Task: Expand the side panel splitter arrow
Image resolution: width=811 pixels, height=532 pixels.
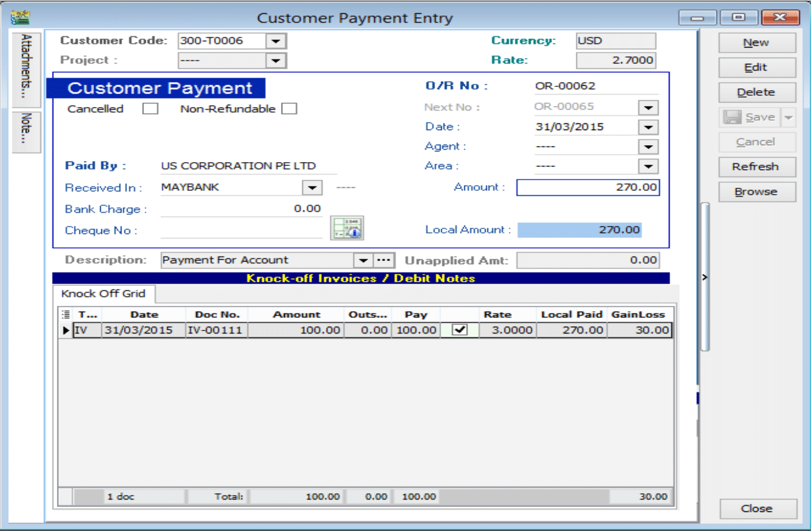Action: [x=705, y=277]
